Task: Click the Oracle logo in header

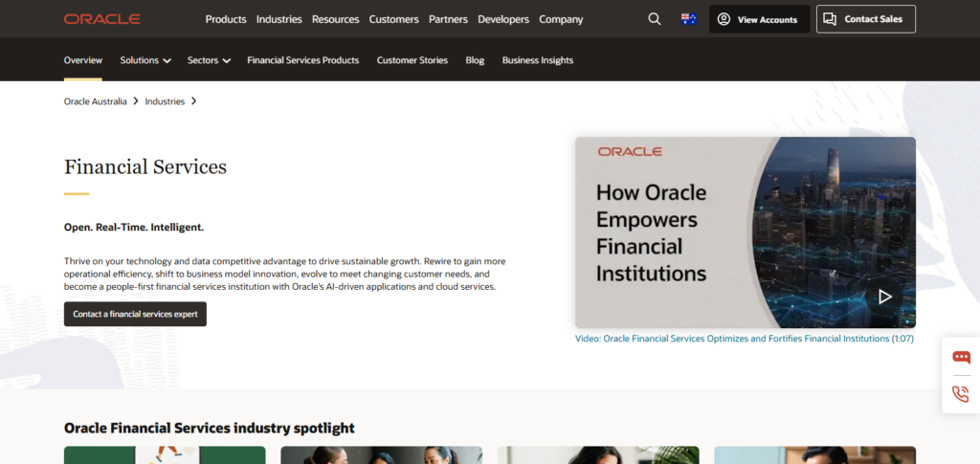Action: click(x=101, y=19)
